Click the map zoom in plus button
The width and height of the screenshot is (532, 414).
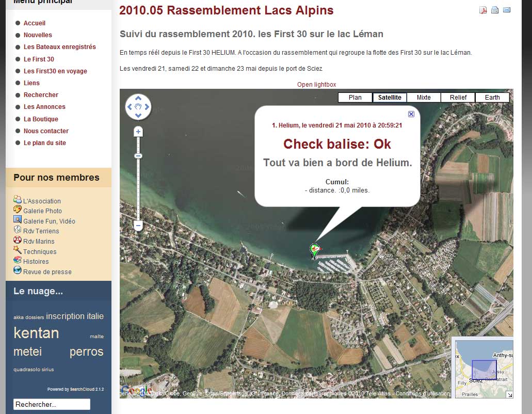138,132
